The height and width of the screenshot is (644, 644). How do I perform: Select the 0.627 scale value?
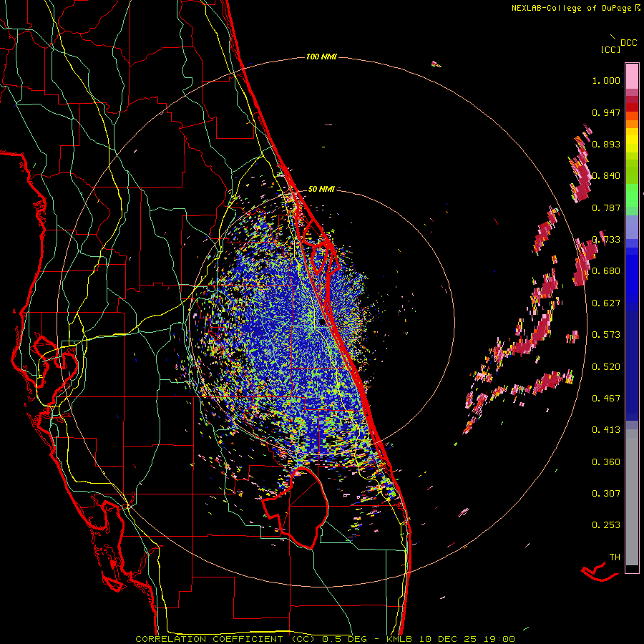pos(606,303)
